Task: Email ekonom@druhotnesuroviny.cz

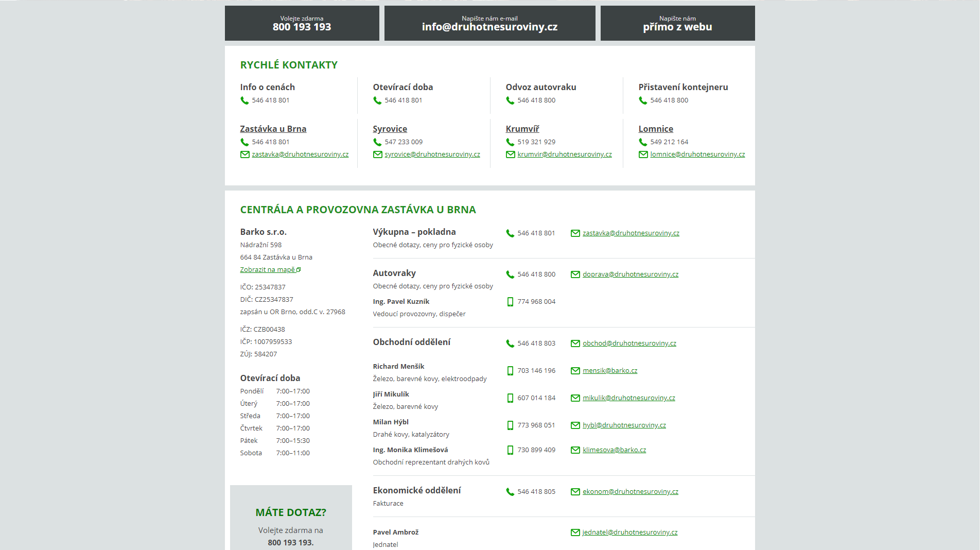Action: [631, 491]
